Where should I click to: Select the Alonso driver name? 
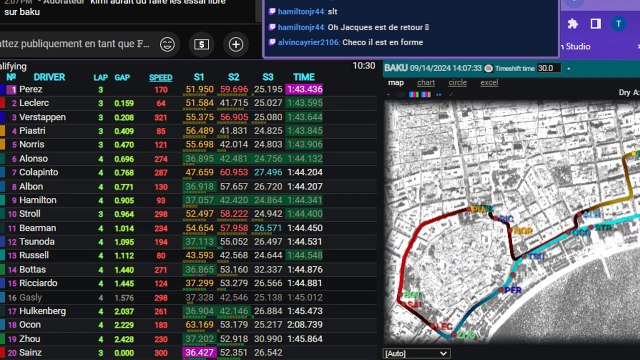pos(33,158)
